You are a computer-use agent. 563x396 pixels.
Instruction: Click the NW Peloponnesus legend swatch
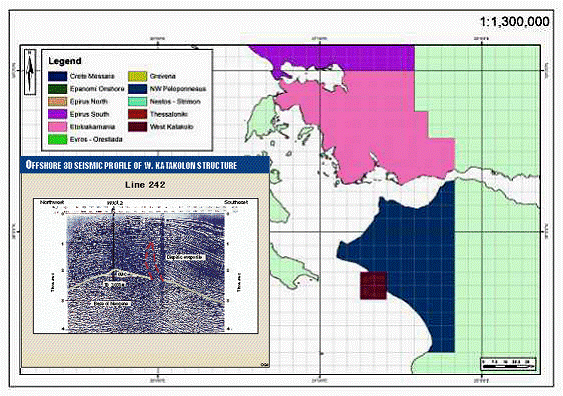(138, 89)
